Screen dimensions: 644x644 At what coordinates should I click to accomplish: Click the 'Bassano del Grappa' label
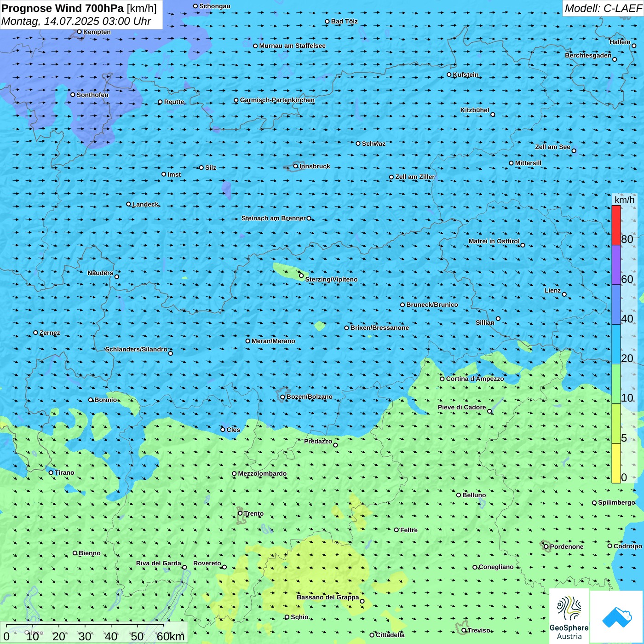pos(328,597)
